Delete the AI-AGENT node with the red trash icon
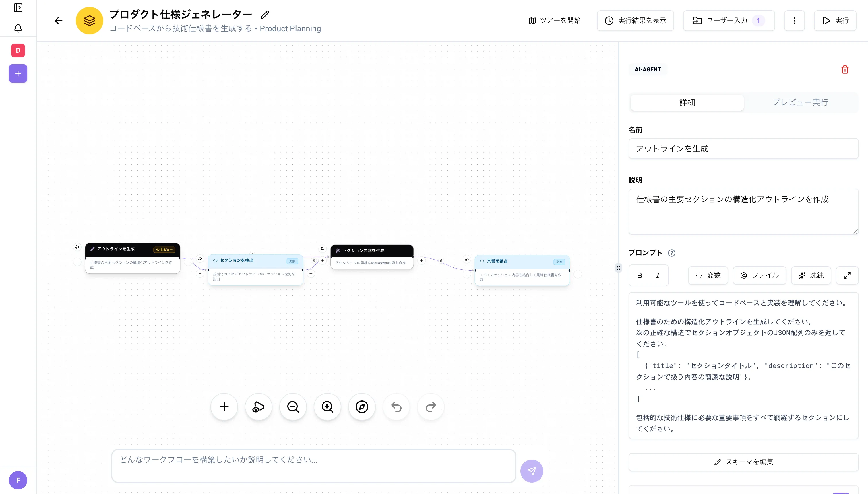This screenshot has width=868, height=494. click(845, 69)
